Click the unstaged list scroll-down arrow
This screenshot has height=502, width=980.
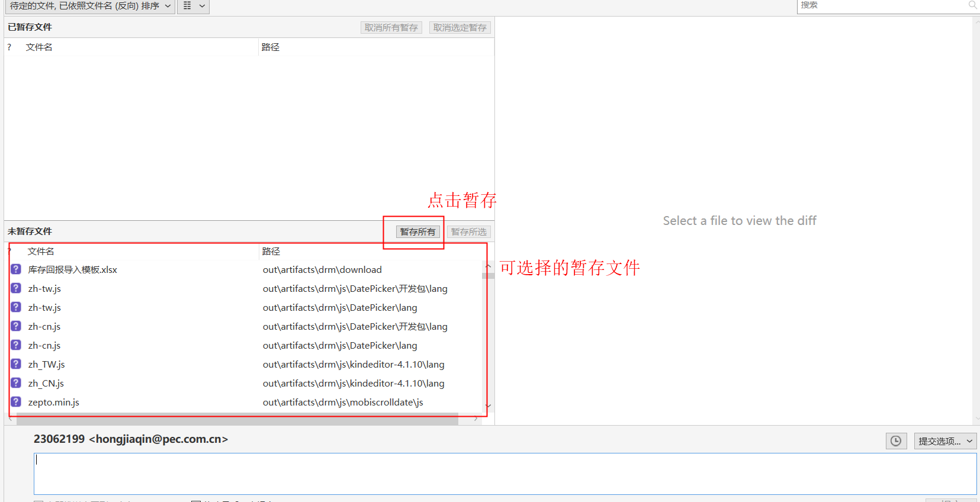489,406
